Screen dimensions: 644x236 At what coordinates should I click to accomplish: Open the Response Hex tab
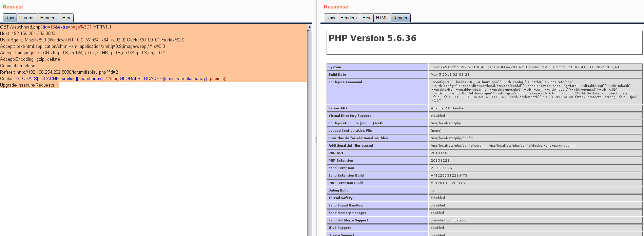coord(367,18)
